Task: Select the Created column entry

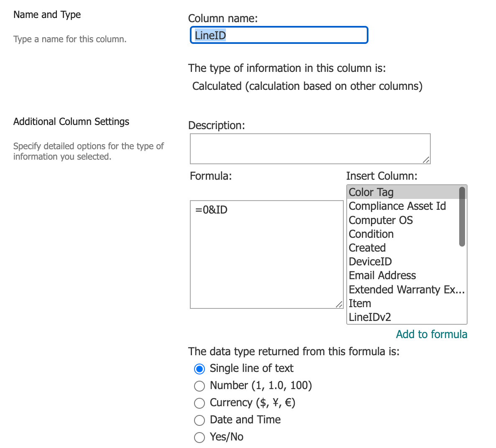Action: point(367,248)
